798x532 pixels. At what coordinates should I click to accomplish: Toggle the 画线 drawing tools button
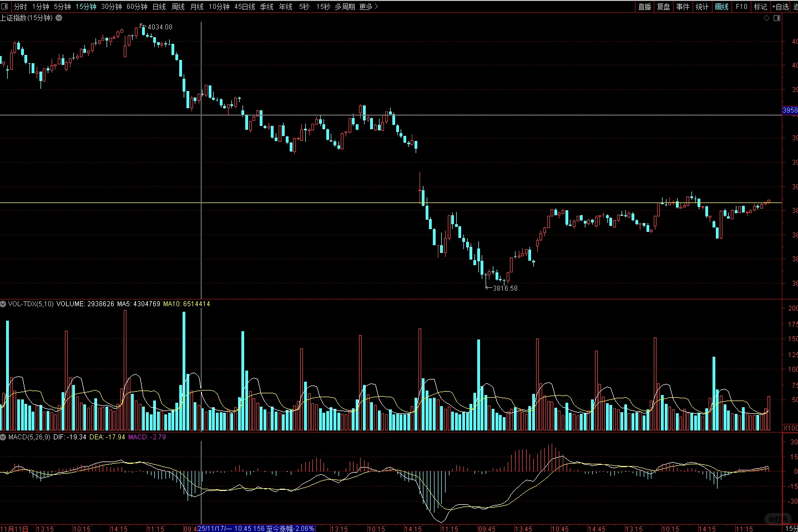(722, 7)
